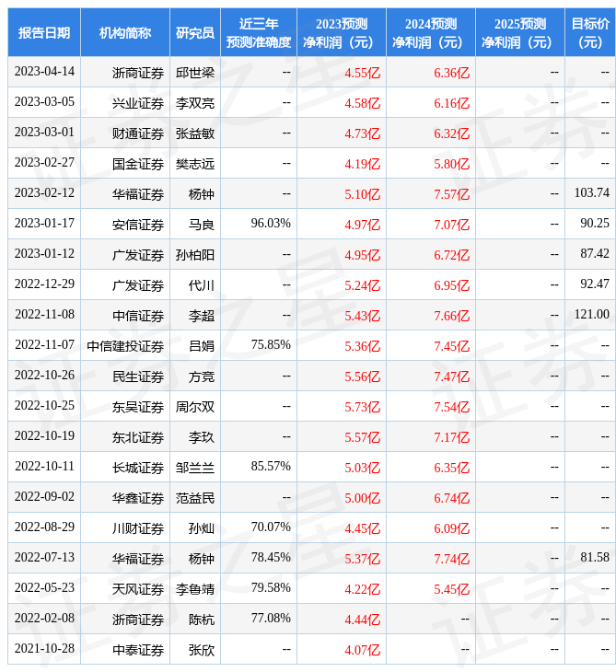
Task: Click the 4.07亿 profit value
Action: 363,651
